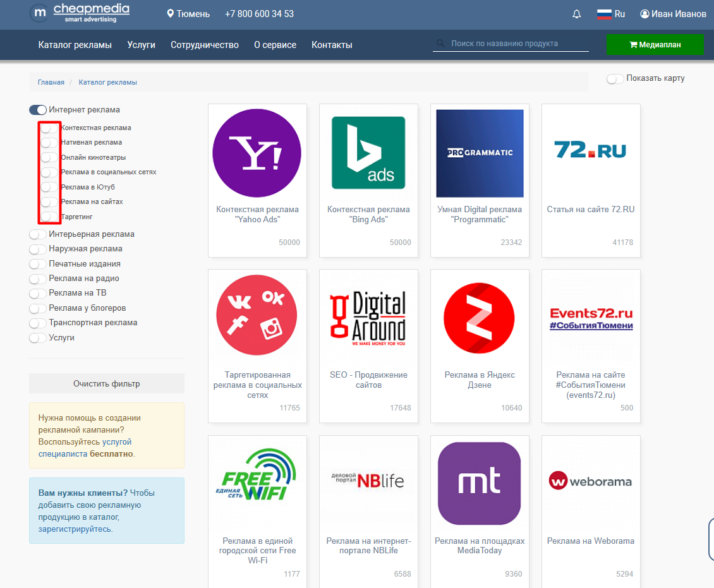Open Реклама на интернет-портале NBLife title

pos(368,545)
